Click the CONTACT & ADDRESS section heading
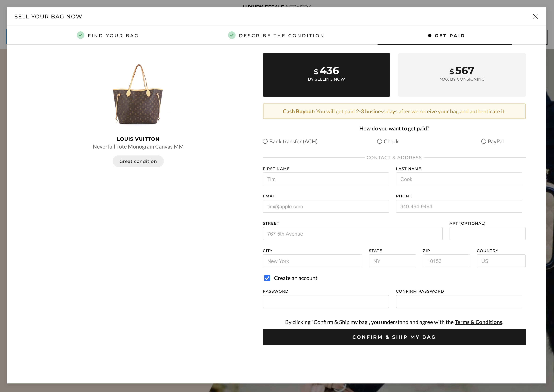Image resolution: width=554 pixels, height=392 pixels. tap(394, 157)
